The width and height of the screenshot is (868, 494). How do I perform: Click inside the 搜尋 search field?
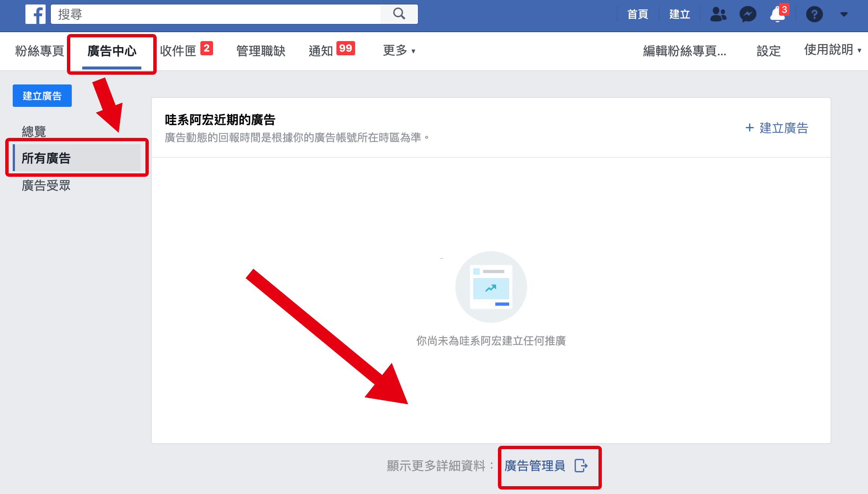[x=187, y=14]
